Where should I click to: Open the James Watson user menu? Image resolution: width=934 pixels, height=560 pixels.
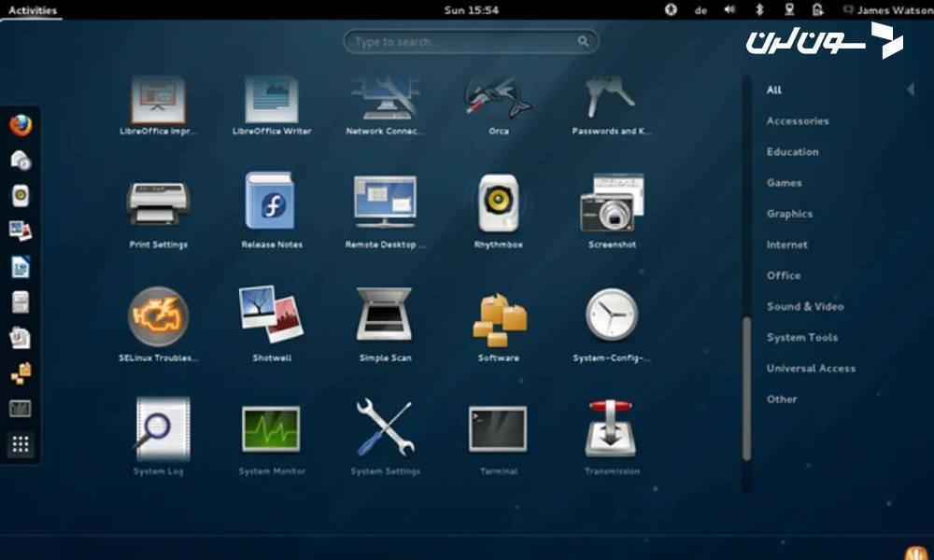887,10
